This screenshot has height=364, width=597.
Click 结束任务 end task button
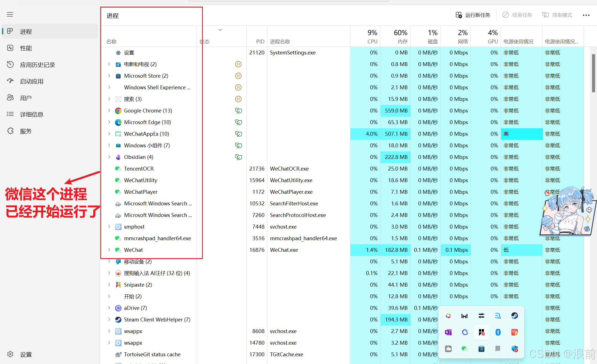[517, 15]
